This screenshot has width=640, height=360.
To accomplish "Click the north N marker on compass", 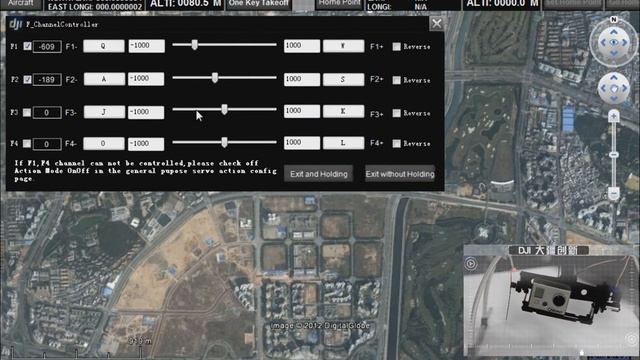I will pyautogui.click(x=613, y=20).
